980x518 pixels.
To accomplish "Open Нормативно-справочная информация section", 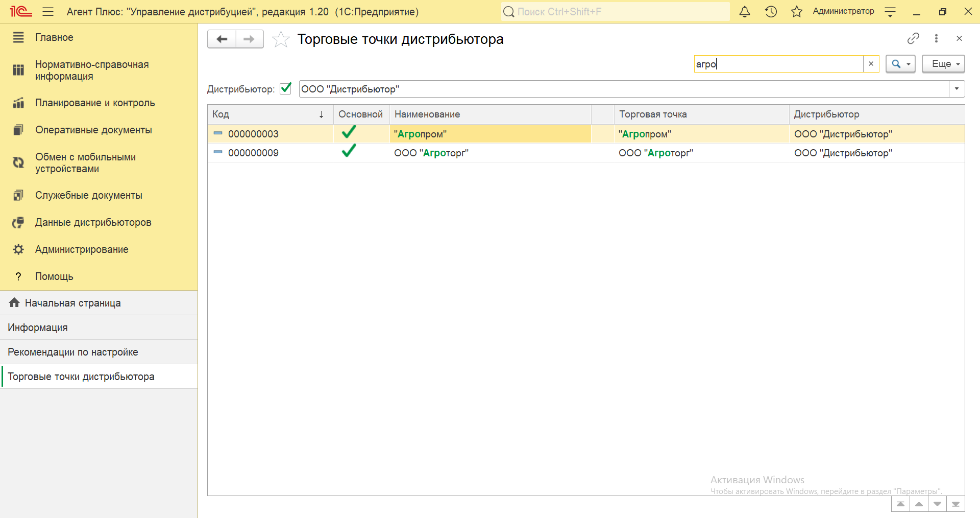I will coord(99,70).
